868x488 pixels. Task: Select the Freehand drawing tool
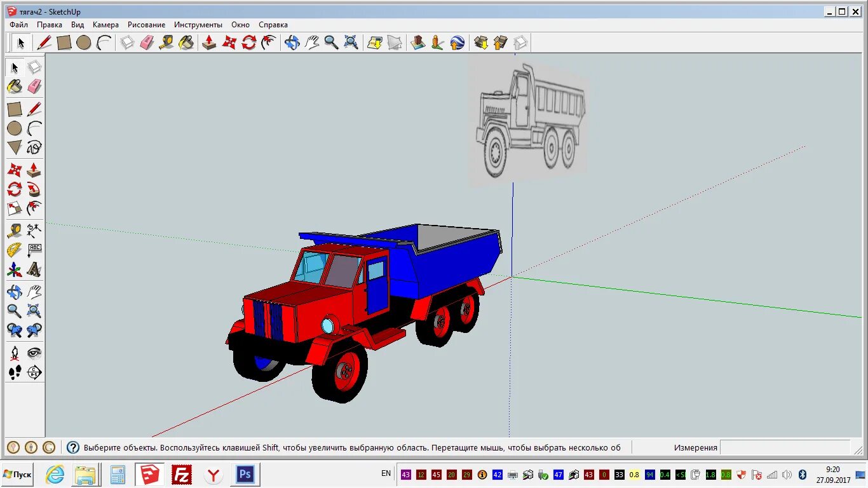[x=34, y=147]
